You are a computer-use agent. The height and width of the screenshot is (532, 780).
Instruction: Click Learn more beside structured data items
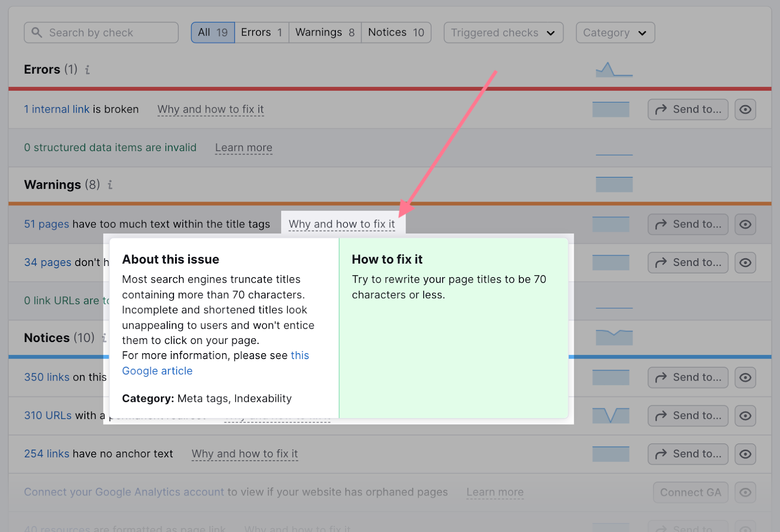click(243, 148)
